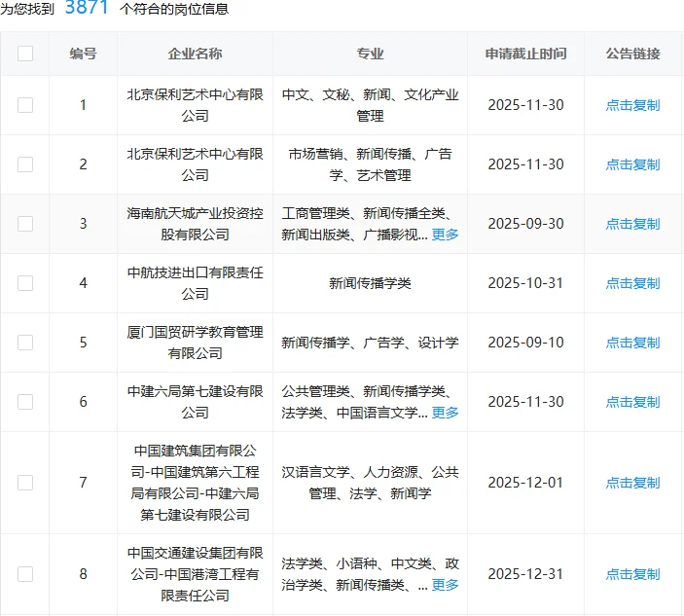Toggle checkbox for 中航技进出口有限责任公司 row
The width and height of the screenshot is (684, 616).
[x=25, y=282]
